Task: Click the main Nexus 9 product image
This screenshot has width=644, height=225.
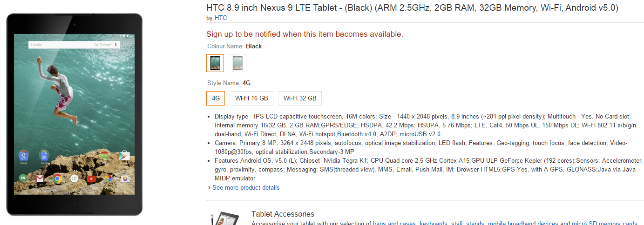Action: point(75,114)
